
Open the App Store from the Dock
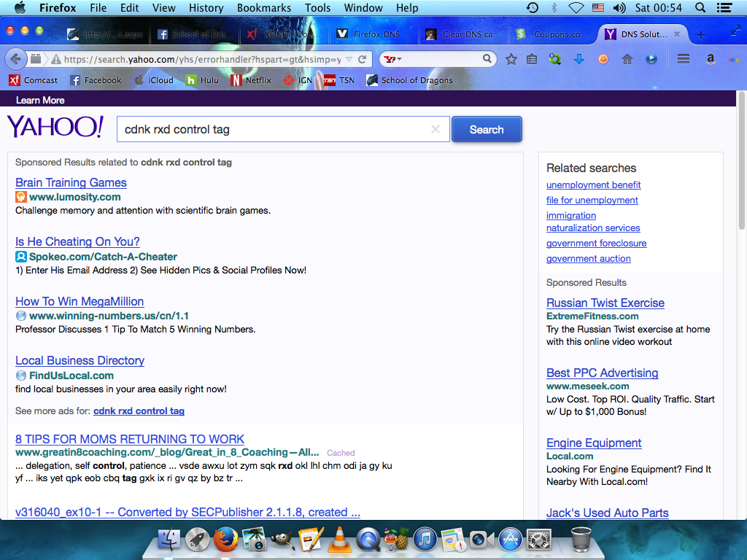pos(510,540)
